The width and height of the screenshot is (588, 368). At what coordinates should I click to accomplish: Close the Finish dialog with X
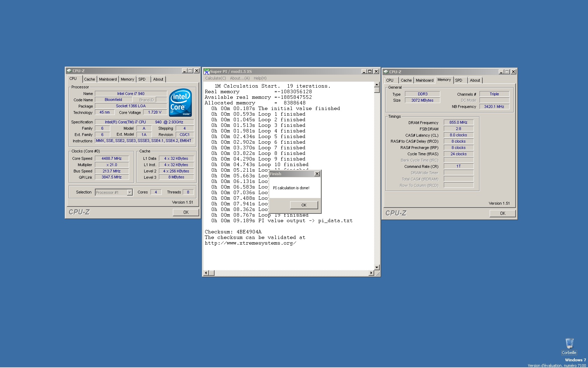(x=317, y=174)
